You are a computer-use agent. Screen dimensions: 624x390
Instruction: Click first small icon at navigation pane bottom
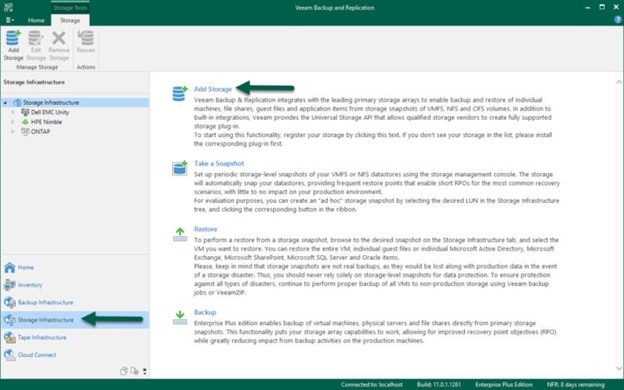click(x=124, y=371)
